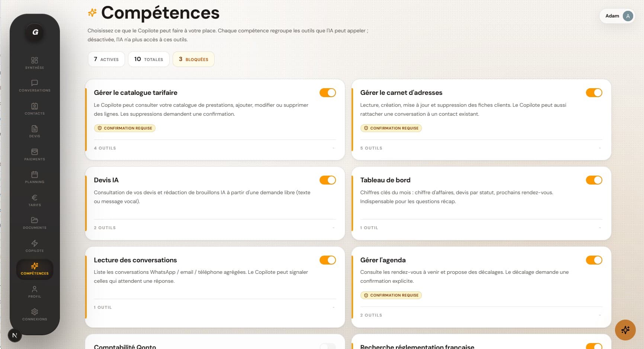Open the Profil sidebar icon
The width and height of the screenshot is (644, 349).
coord(35,289)
